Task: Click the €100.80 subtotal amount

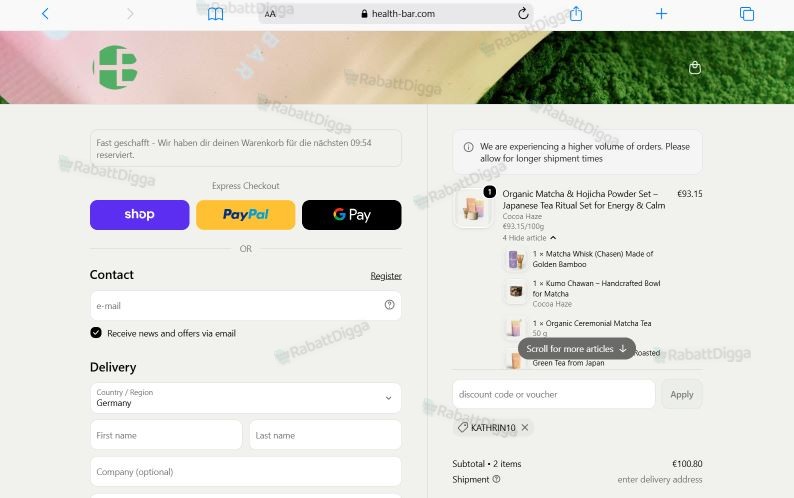Action: click(687, 464)
